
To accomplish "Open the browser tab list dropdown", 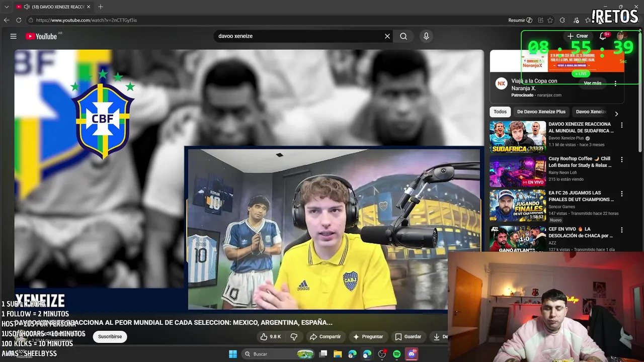I will [7, 7].
